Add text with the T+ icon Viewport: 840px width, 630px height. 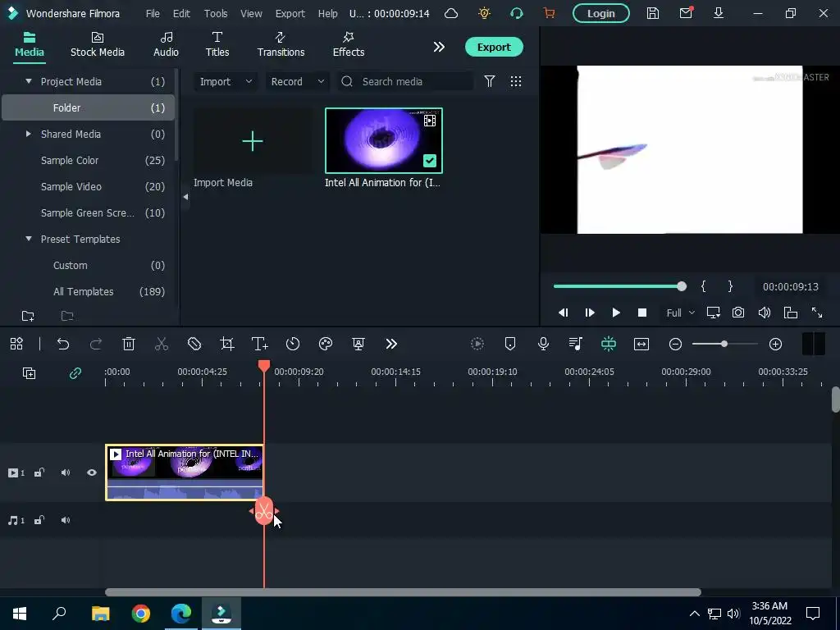260,344
